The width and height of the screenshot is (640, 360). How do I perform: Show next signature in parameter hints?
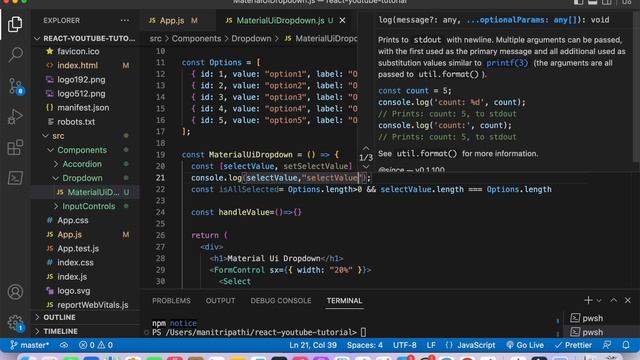(366, 167)
